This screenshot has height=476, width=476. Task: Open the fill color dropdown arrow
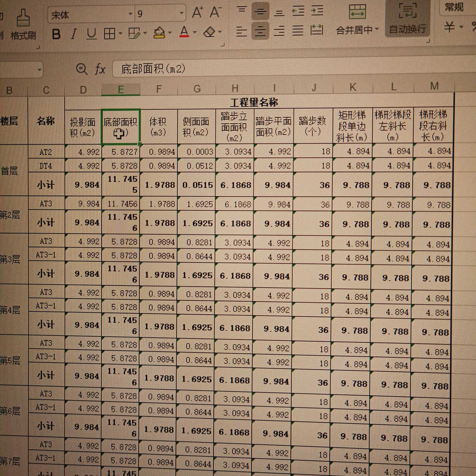click(170, 33)
